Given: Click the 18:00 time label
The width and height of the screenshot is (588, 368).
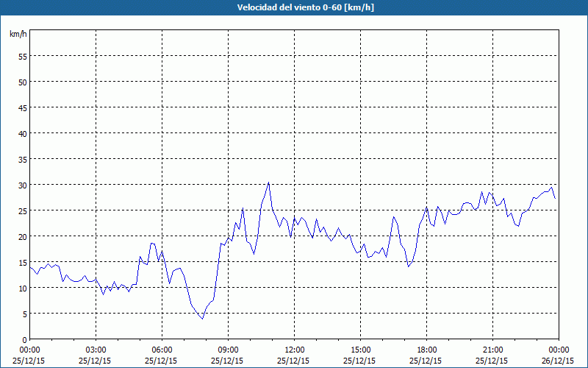Looking at the screenshot, I should (427, 350).
